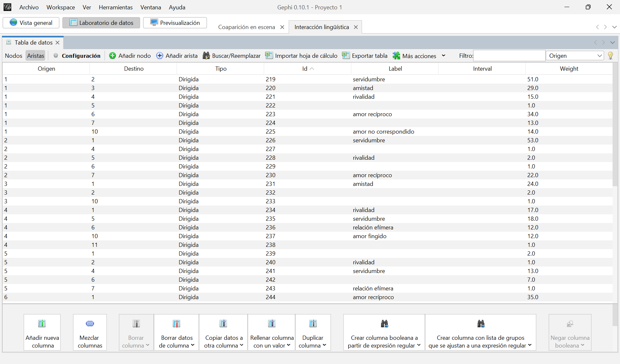Open the Origen filter column dropdown
The image size is (620, 364).
[x=575, y=56]
